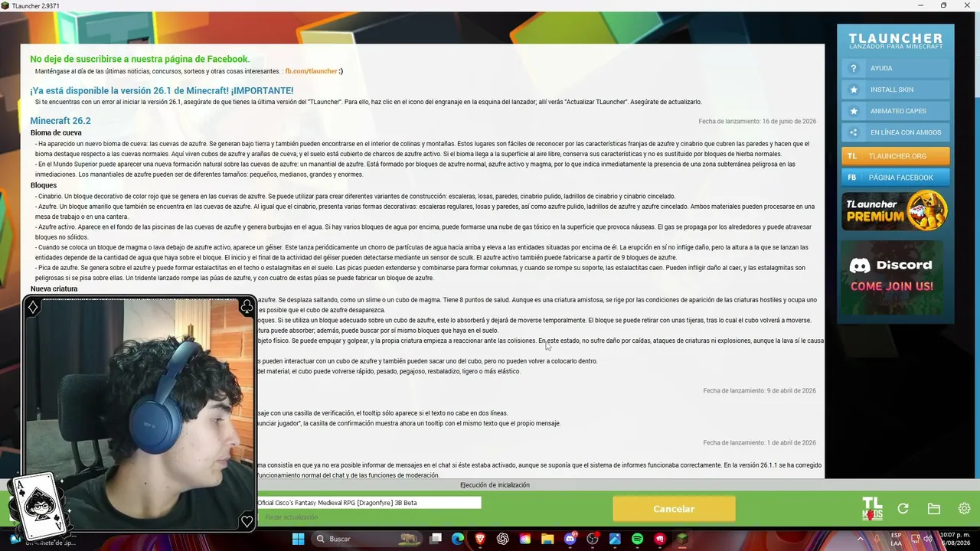980x551 pixels.
Task: Launch Microsoft Edge from the taskbar
Action: click(x=458, y=539)
